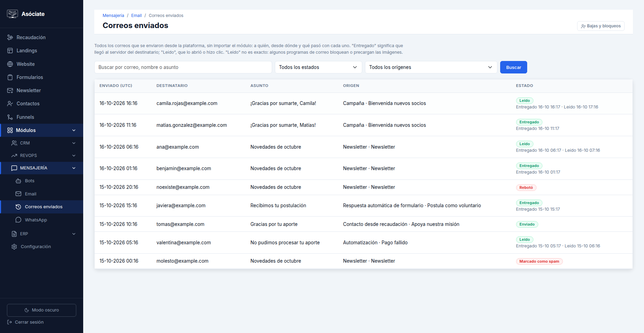Click the ERP document icon
The image size is (644, 333).
(14, 234)
